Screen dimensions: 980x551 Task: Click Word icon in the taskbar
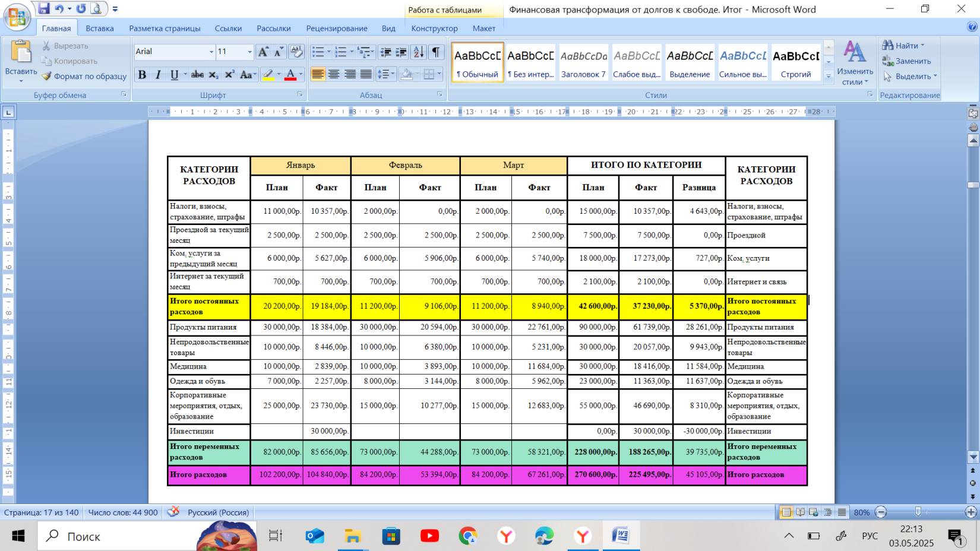pyautogui.click(x=621, y=536)
